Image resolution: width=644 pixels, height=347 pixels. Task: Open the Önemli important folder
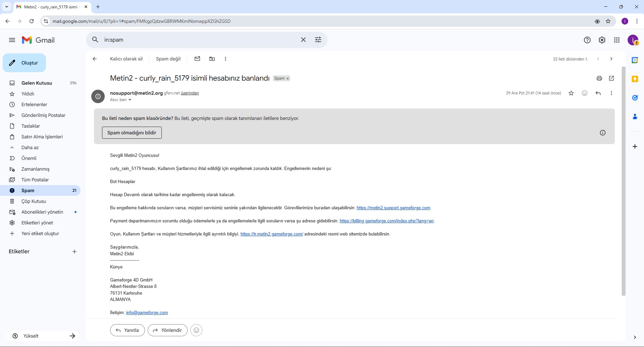[40, 158]
